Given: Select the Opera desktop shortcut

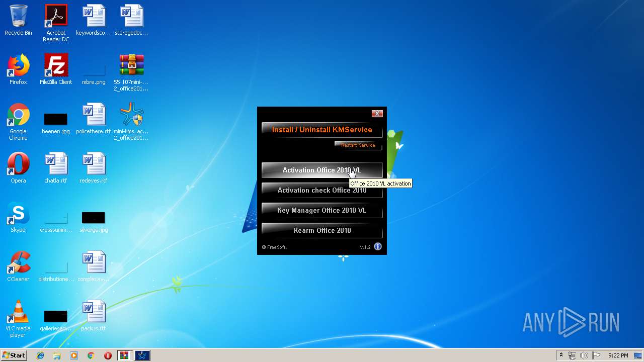Looking at the screenshot, I should (x=18, y=168).
